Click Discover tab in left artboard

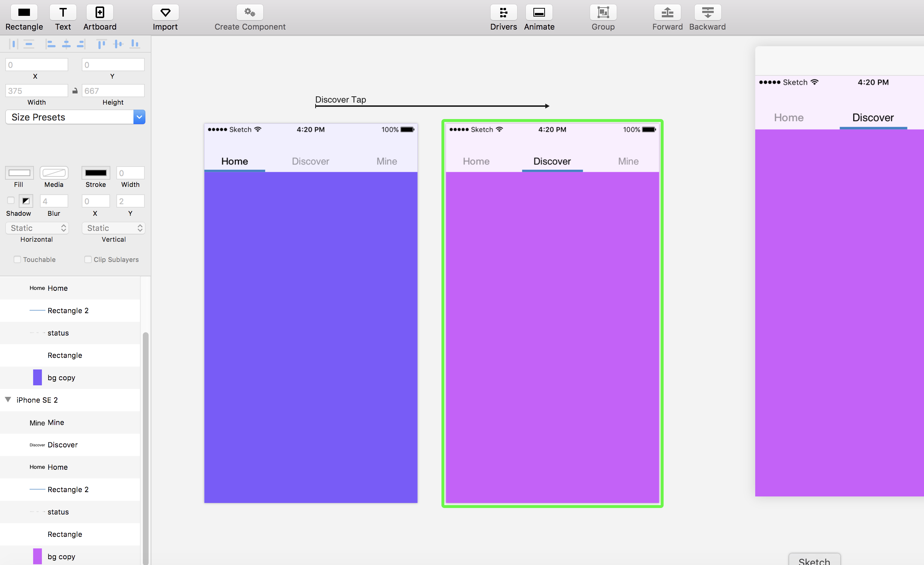click(x=311, y=161)
